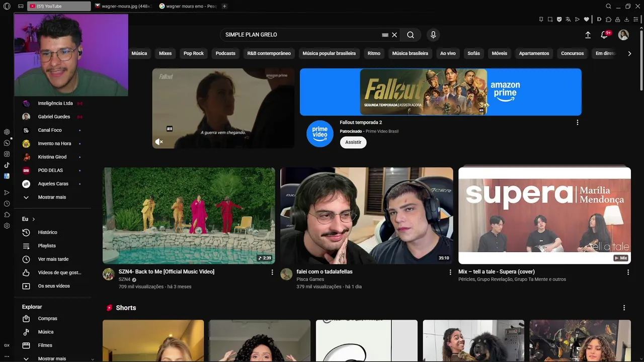Open a new browser tab with plus
Screen dimensions: 644x362
tap(224, 6)
